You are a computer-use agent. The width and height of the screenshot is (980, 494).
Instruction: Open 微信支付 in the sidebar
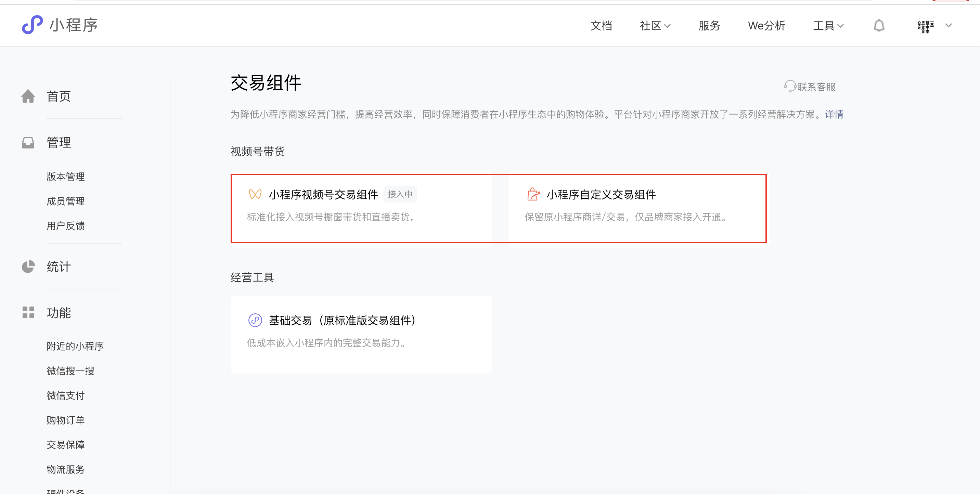[65, 395]
